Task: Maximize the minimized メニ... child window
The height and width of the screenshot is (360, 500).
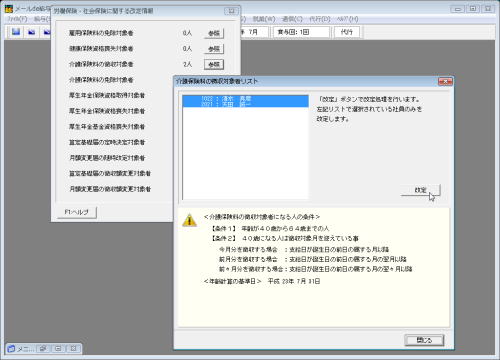Action: coord(58,349)
